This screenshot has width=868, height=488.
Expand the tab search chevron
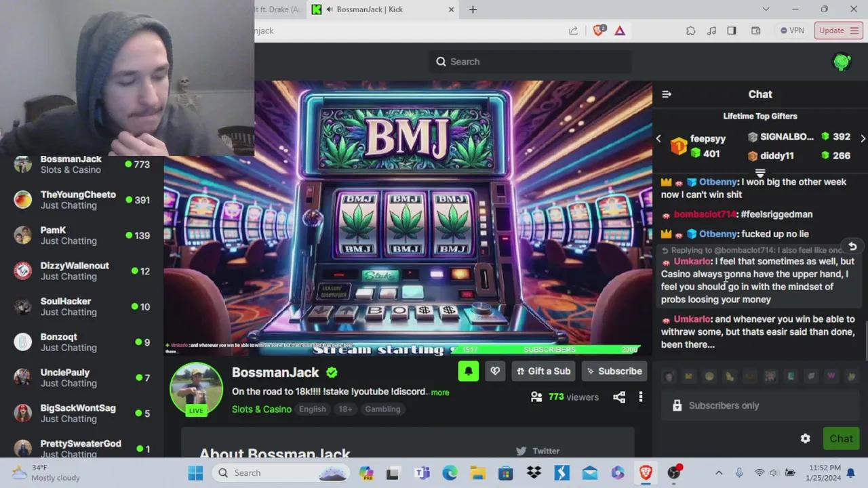(x=766, y=9)
